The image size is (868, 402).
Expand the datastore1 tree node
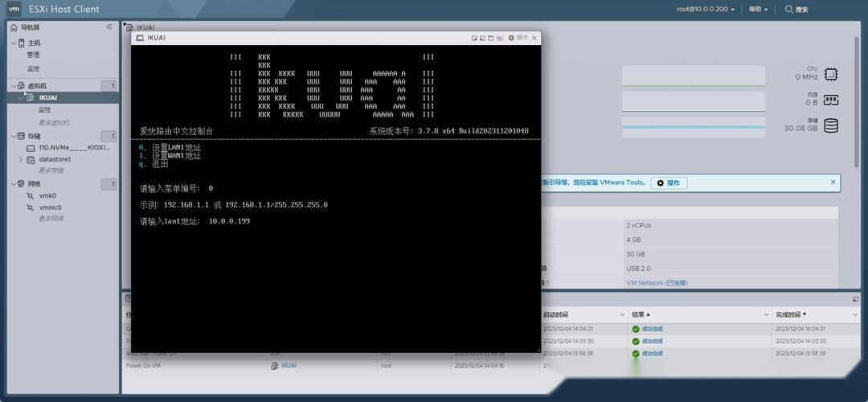21,159
